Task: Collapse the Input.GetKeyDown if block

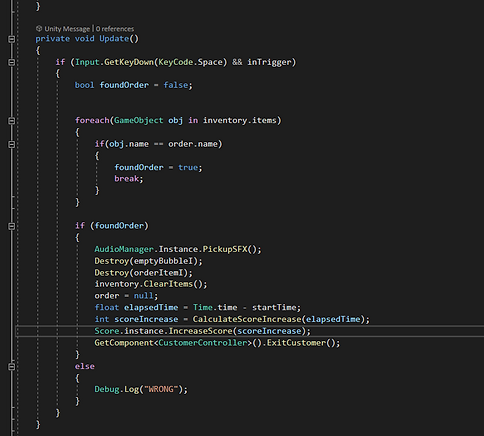Action: point(11,62)
